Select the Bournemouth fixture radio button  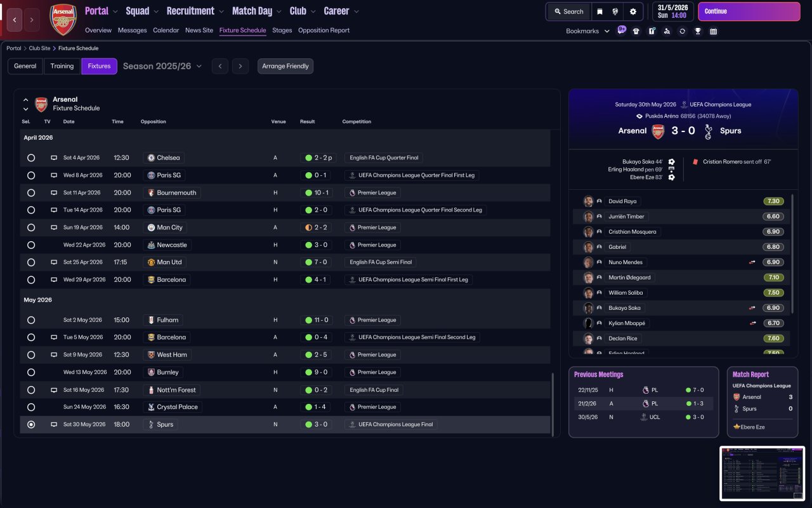click(x=31, y=192)
